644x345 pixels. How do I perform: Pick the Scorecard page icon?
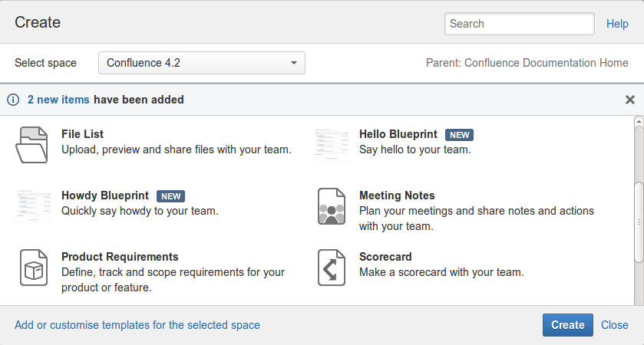point(332,268)
